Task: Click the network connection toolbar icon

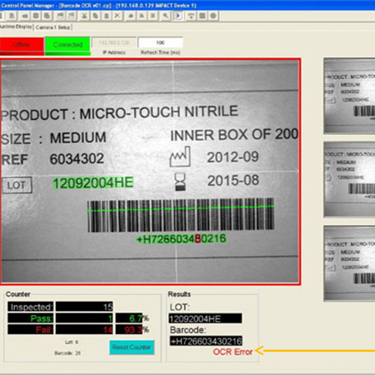Action: point(191,16)
